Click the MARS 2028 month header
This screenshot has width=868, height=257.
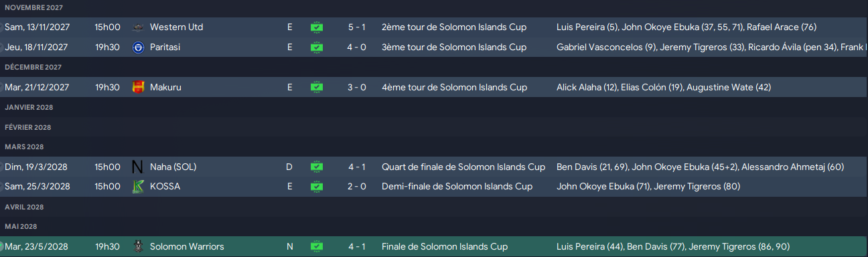coord(24,147)
